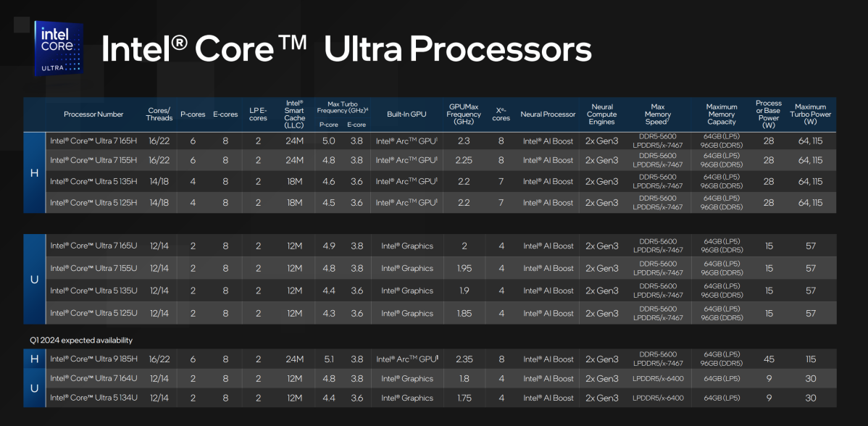Viewport: 868px width, 426px height.
Task: Select the U series group label
Action: (33, 280)
